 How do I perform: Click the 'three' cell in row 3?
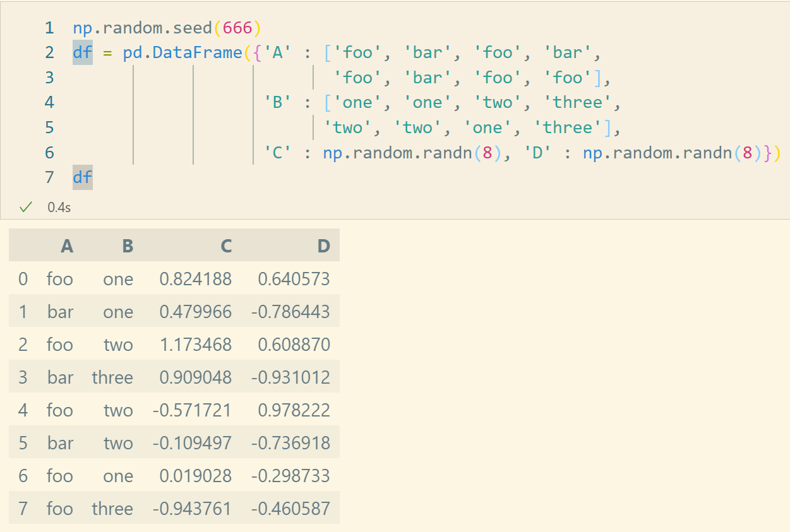point(112,377)
